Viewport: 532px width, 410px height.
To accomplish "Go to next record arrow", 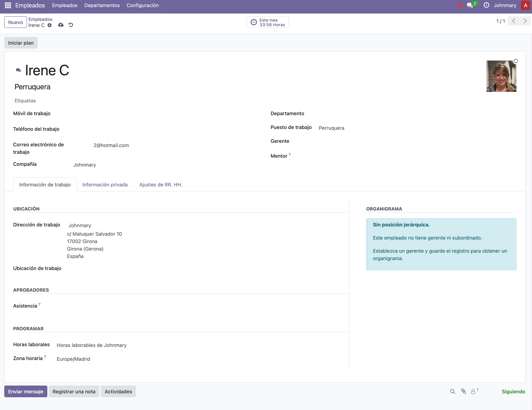I will 525,21.
